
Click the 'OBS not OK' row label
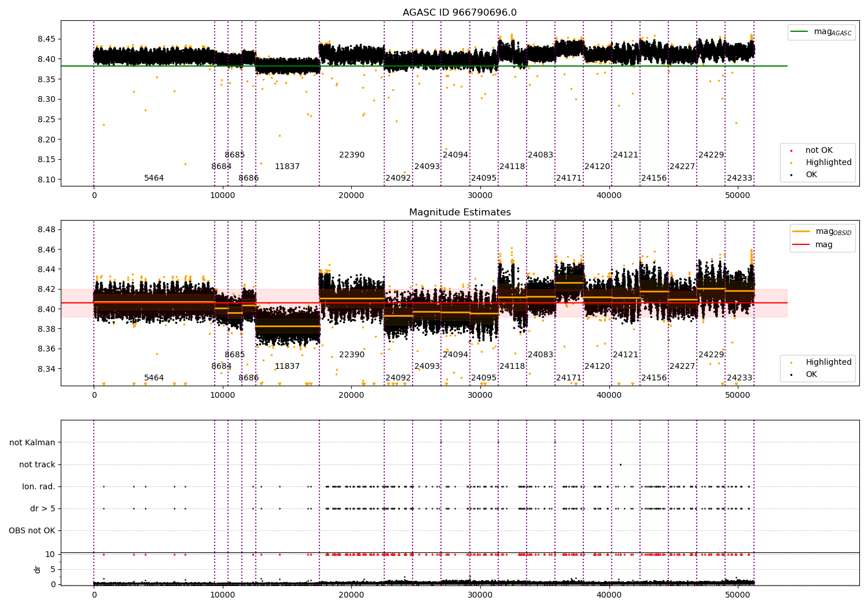tap(32, 530)
